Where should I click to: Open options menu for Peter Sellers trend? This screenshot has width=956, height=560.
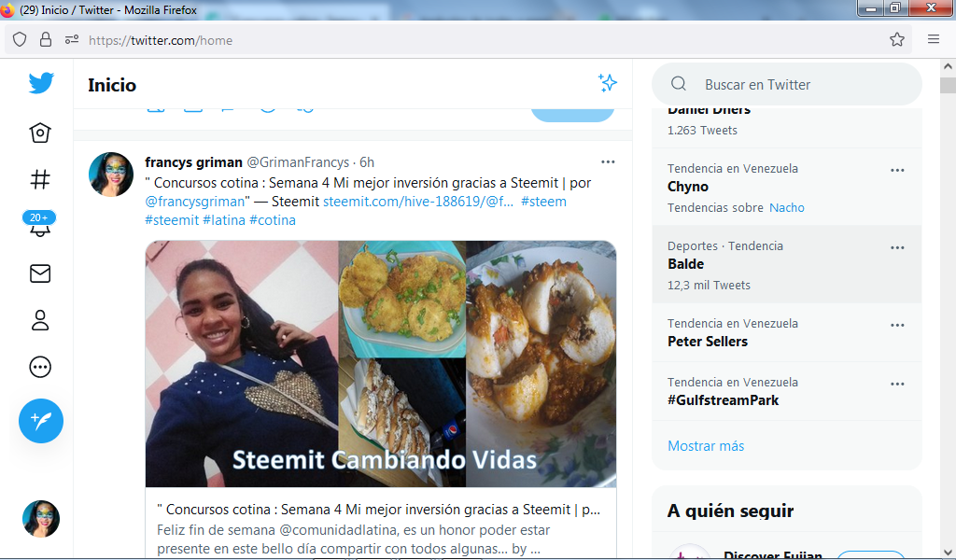point(897,325)
